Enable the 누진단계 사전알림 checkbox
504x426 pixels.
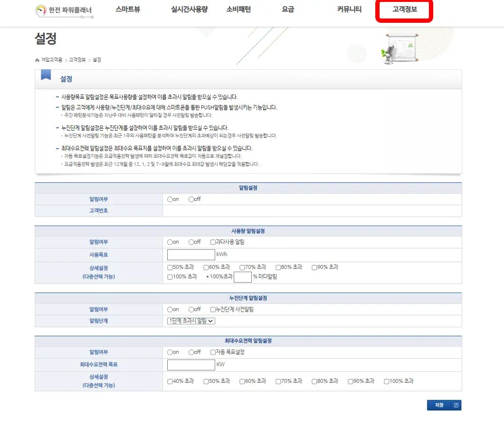coord(212,310)
